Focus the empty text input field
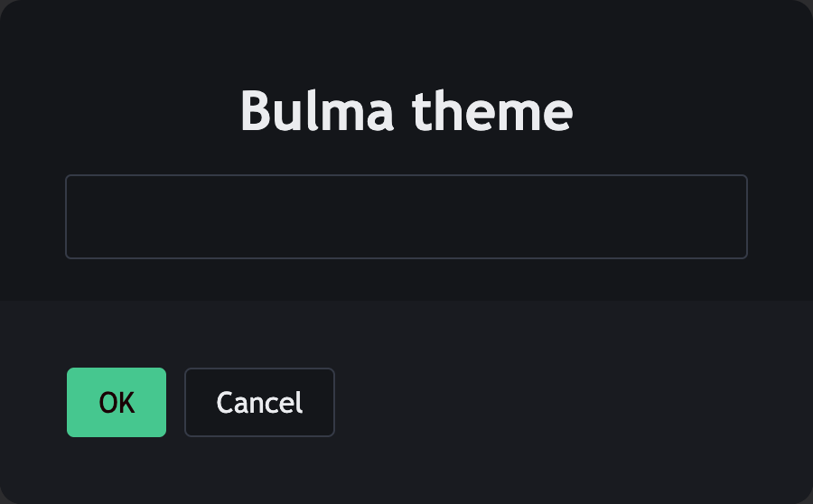Image resolution: width=813 pixels, height=504 pixels. pyautogui.click(x=406, y=217)
